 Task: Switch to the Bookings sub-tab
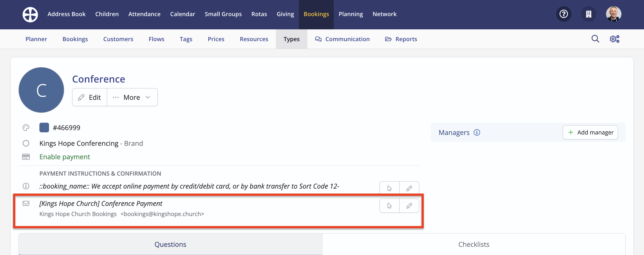pyautogui.click(x=75, y=39)
